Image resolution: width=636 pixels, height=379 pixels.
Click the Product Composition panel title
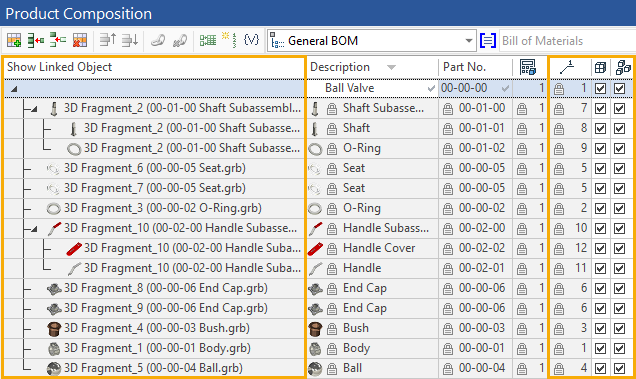coord(79,14)
